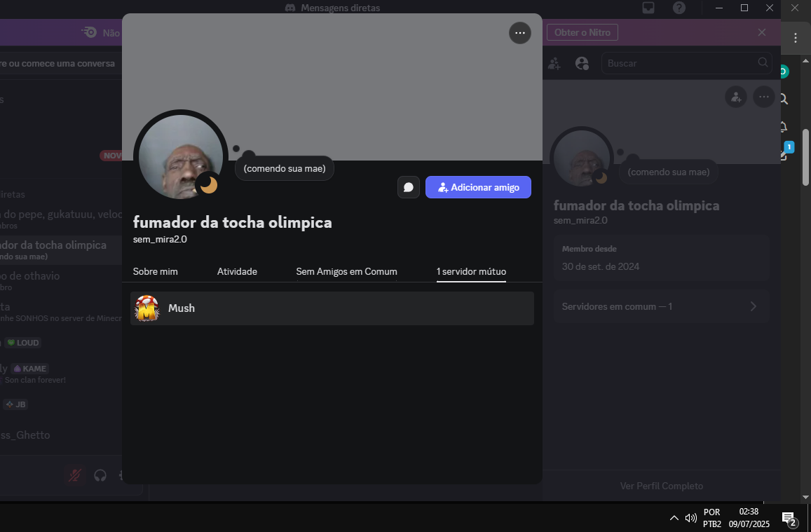Click username sem_mira2.0 in popup

coord(160,240)
